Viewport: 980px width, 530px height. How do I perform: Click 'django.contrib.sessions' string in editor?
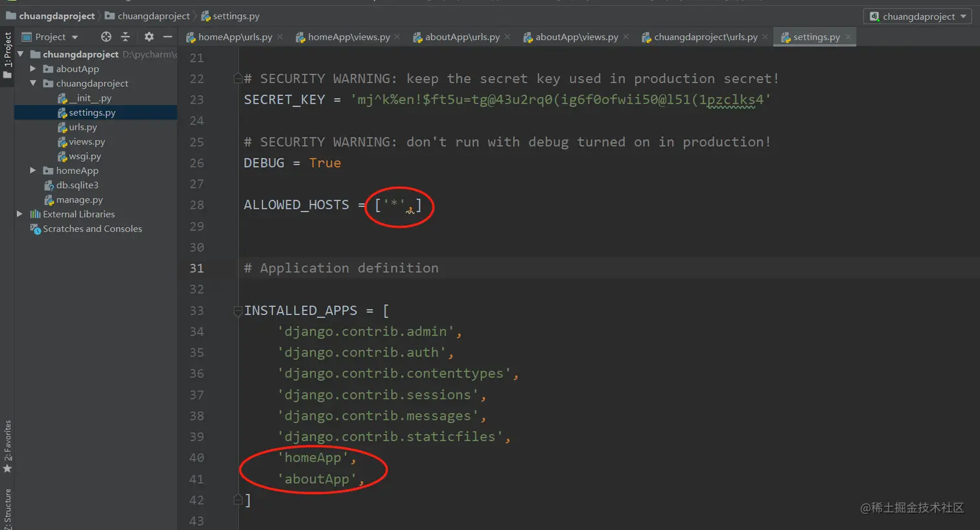tap(378, 395)
